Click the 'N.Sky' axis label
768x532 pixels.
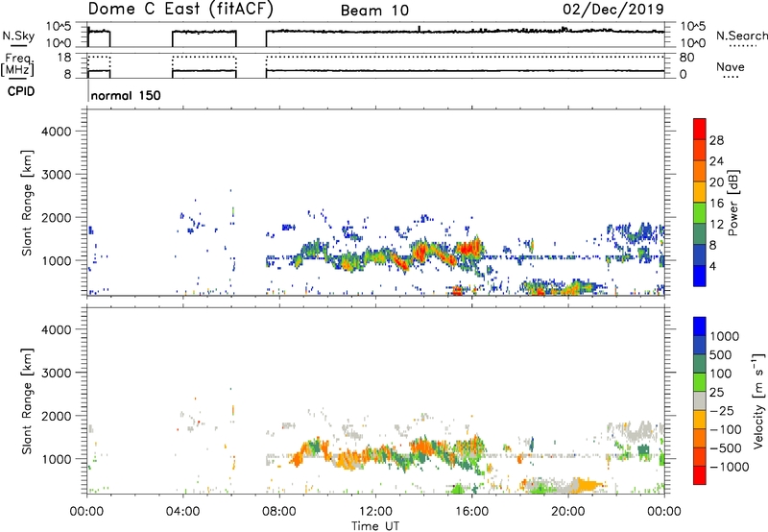(x=18, y=36)
